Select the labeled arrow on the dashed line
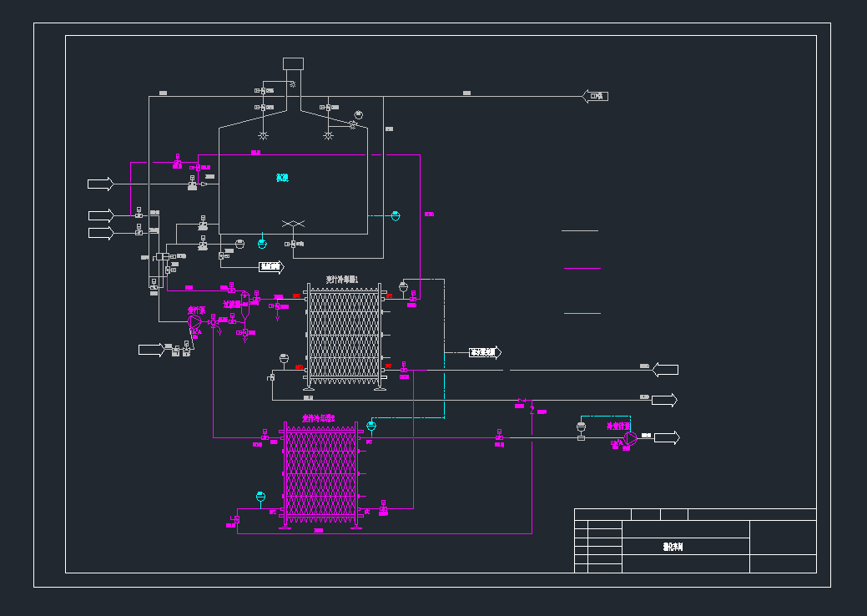The width and height of the screenshot is (867, 616). pos(485,352)
